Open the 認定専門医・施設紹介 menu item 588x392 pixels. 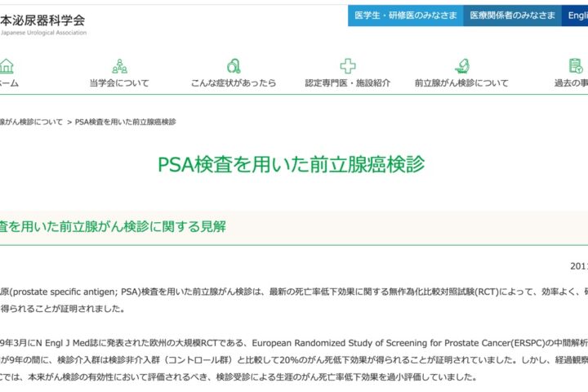348,83
